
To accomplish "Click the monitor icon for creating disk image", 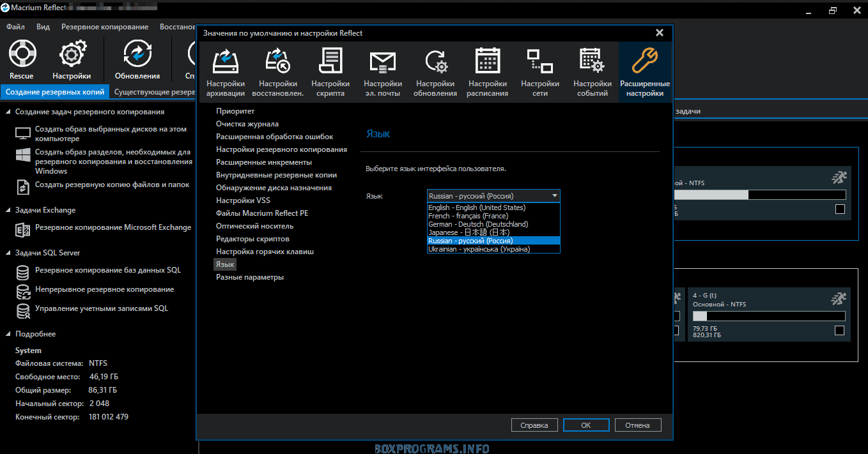I will pyautogui.click(x=23, y=133).
